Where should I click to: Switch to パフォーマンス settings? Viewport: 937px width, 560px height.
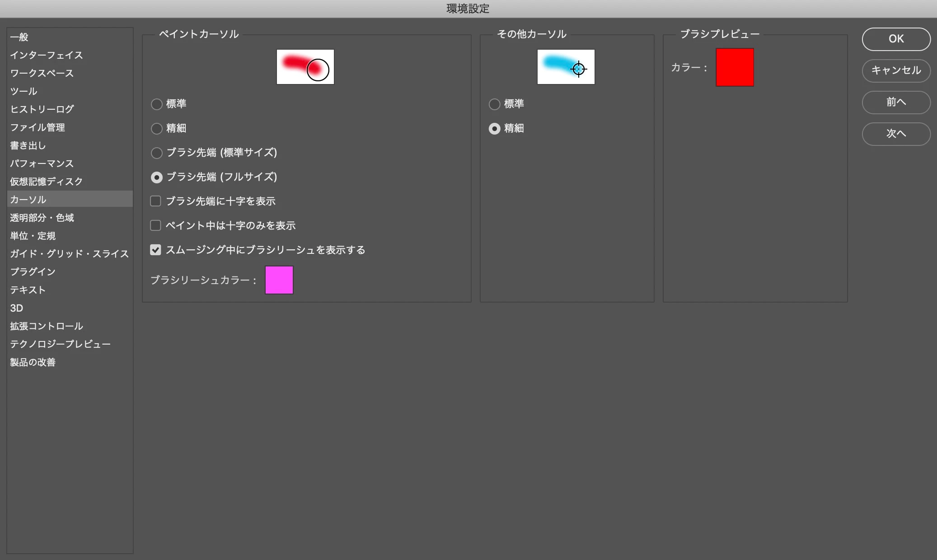42,163
